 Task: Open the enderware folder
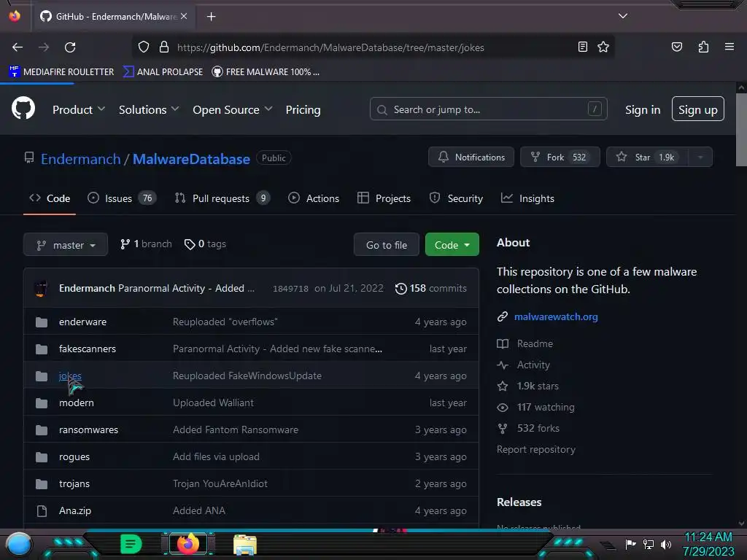point(82,322)
